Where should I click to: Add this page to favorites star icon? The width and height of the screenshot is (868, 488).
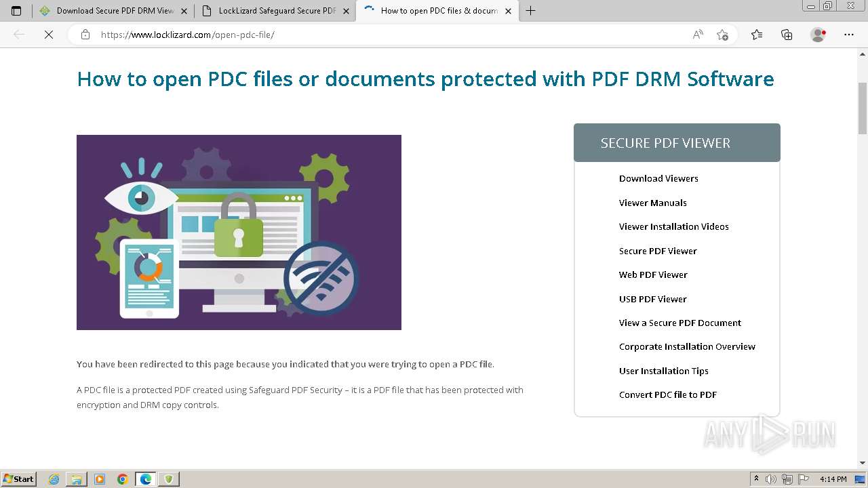pyautogui.click(x=722, y=35)
